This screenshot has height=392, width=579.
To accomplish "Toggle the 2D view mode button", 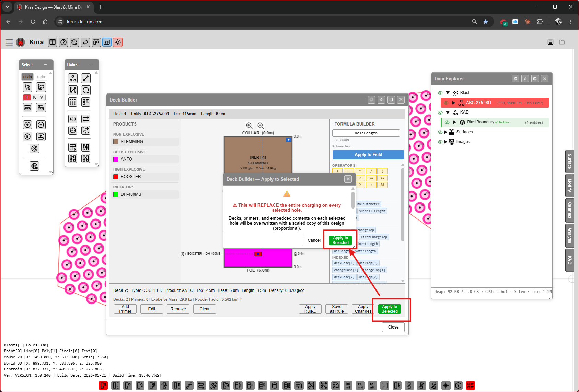I will [x=107, y=42].
